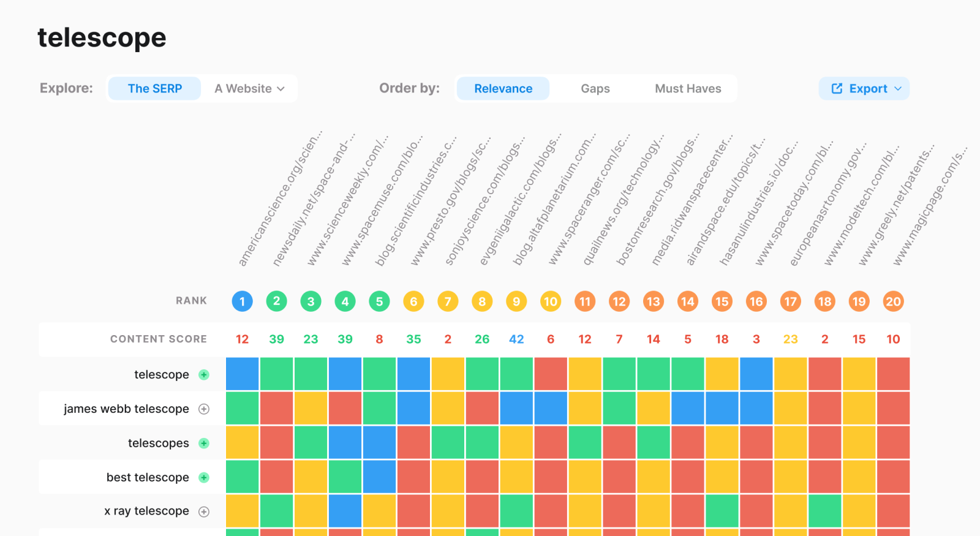
Task: Expand the Export dropdown chevron
Action: point(898,89)
